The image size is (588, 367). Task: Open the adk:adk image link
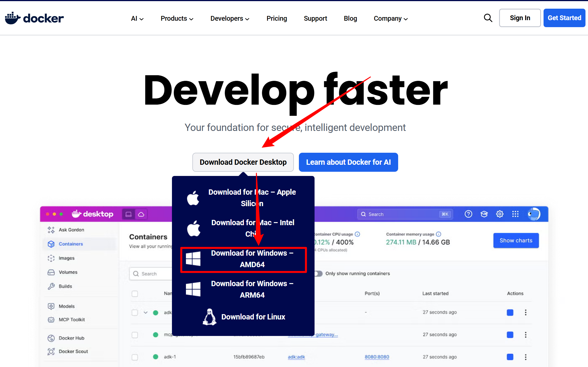(296, 357)
